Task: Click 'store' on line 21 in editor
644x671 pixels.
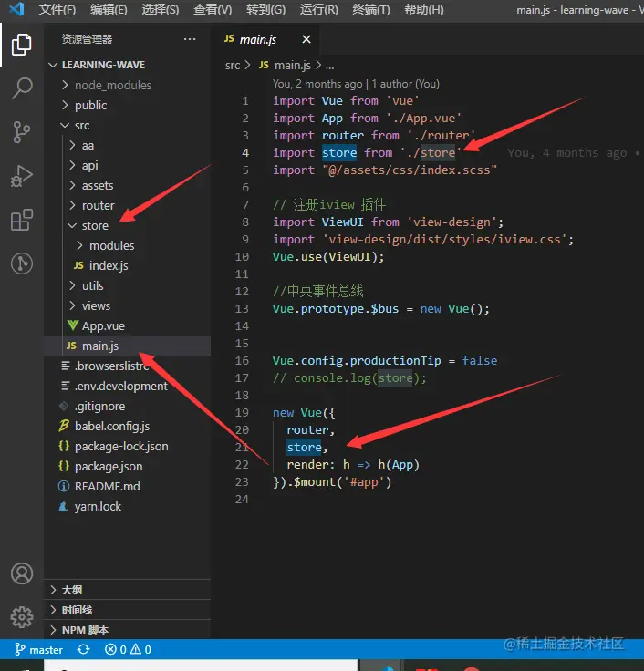Action: tap(304, 448)
